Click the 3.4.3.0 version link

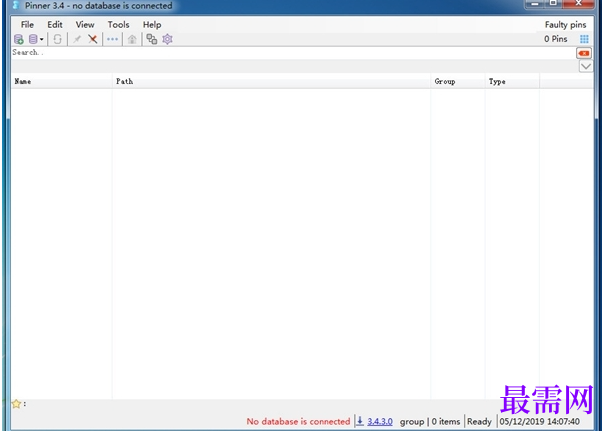click(x=380, y=422)
